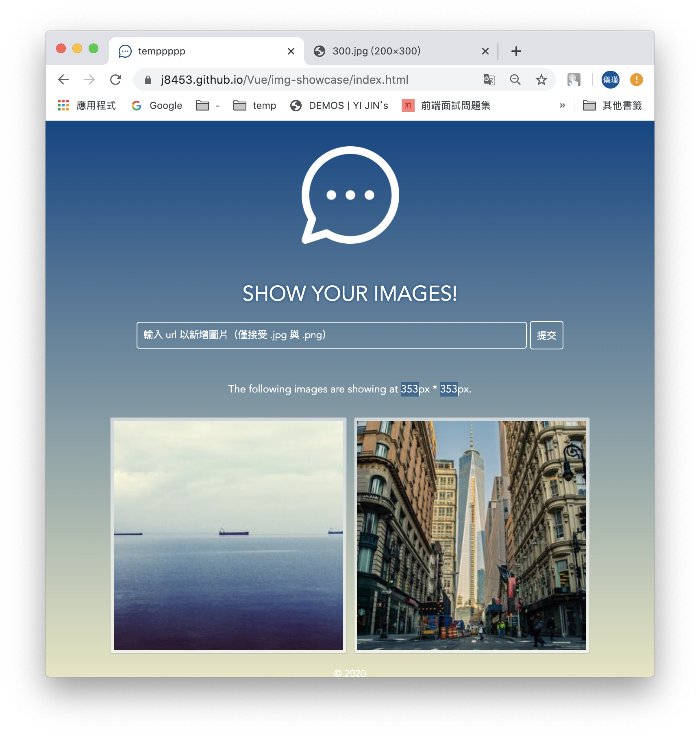Click the © 2020 footer text
700x737 pixels.
[350, 673]
